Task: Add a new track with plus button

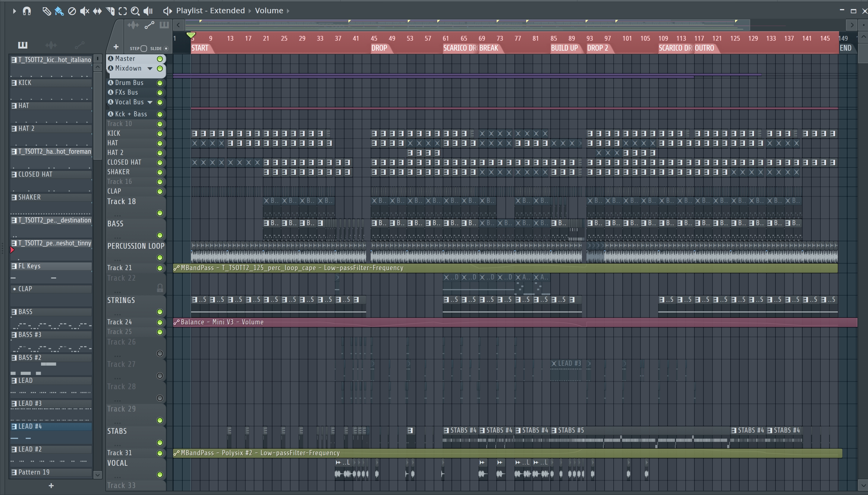Action: 116,47
